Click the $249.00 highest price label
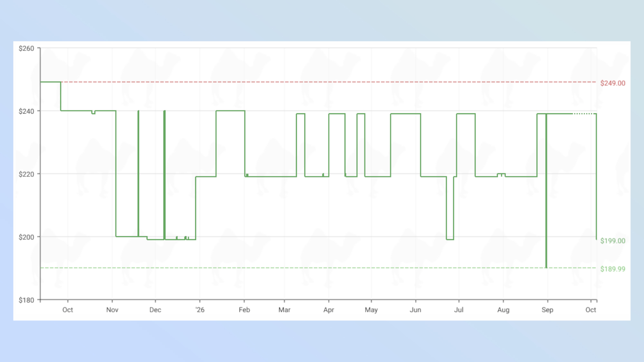Image resolution: width=644 pixels, height=362 pixels. (x=612, y=83)
